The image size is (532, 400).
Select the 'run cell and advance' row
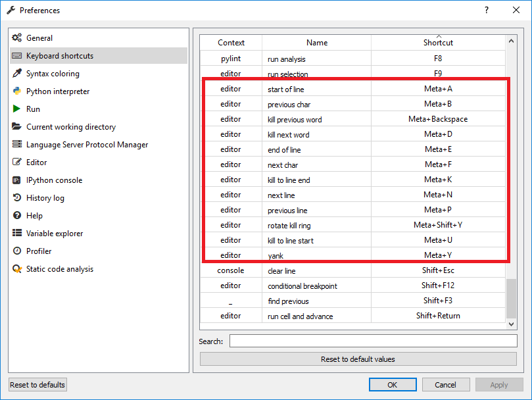point(352,316)
